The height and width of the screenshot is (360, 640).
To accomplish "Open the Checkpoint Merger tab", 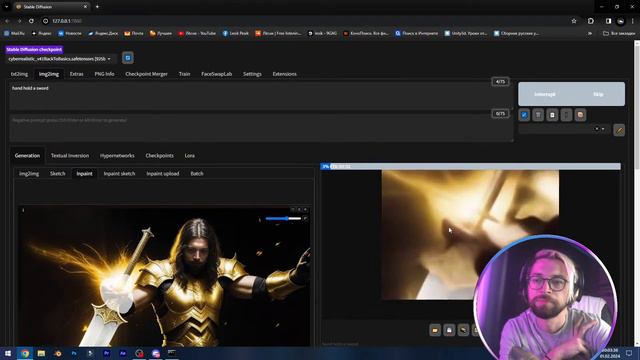I will click(x=146, y=74).
